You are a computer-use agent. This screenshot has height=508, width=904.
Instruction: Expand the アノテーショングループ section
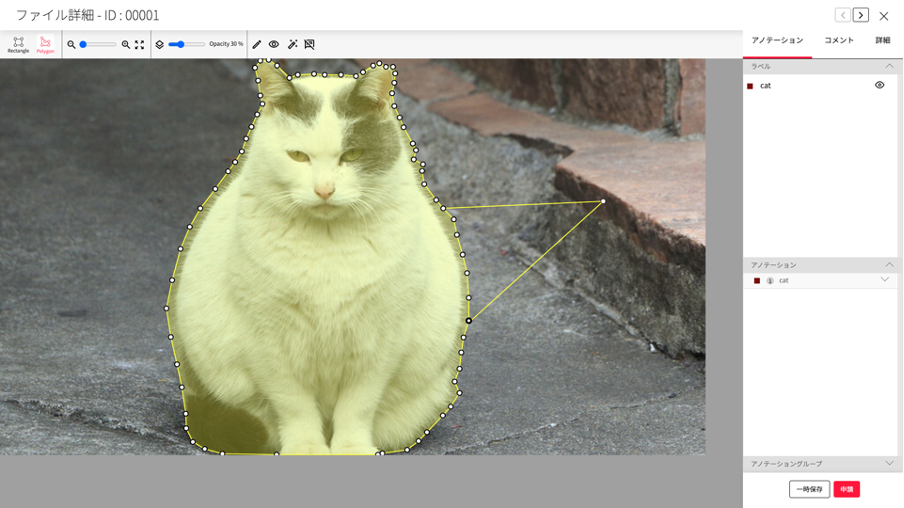889,464
